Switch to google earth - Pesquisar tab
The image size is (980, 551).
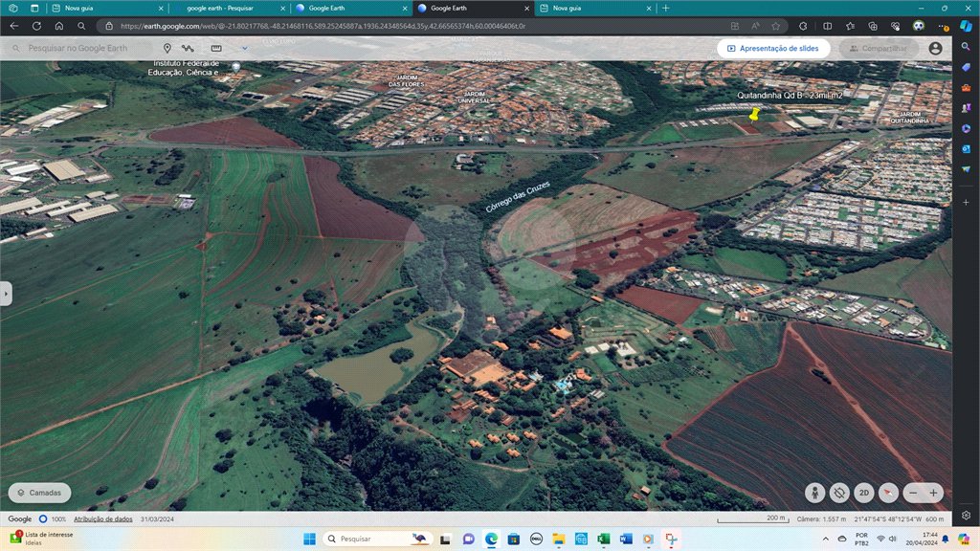coord(228,8)
